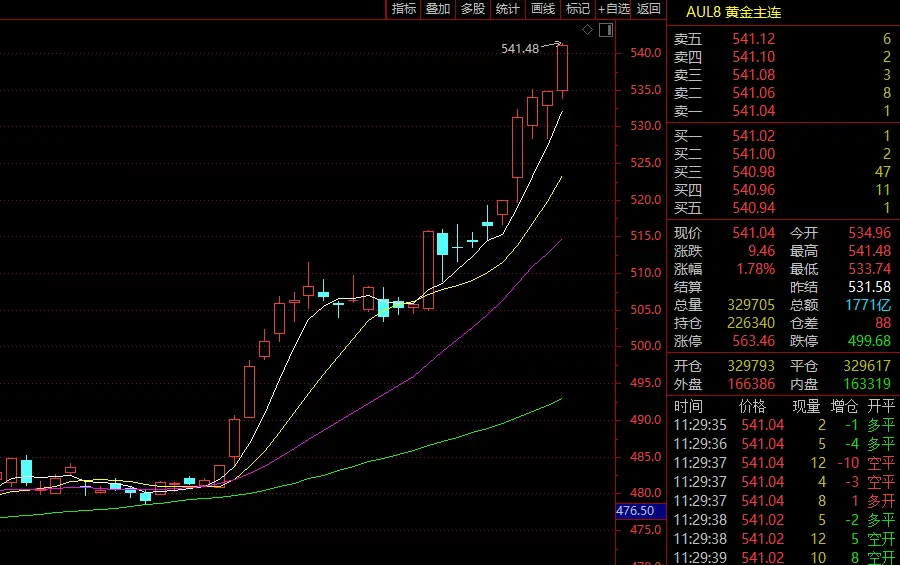
Task: Open the 指标 indicators menu
Action: [404, 9]
